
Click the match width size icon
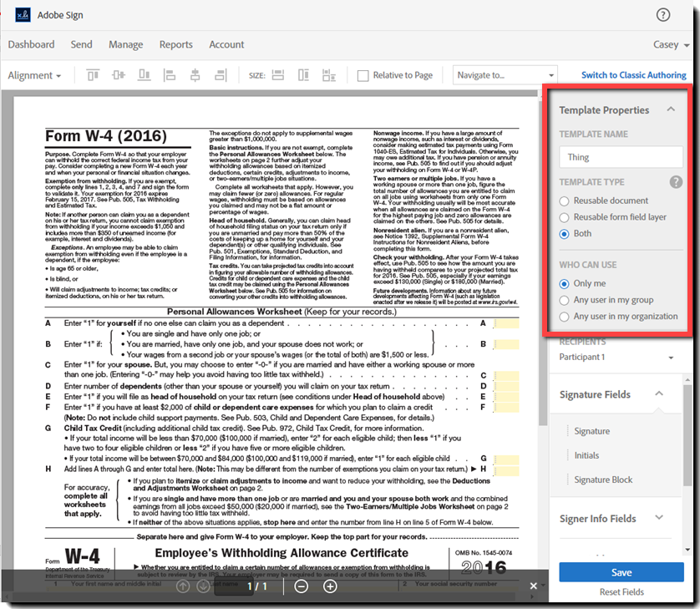click(279, 75)
